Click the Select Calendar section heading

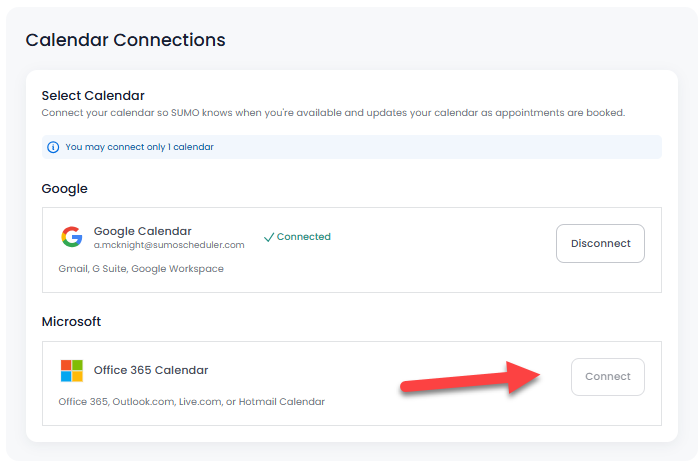(x=93, y=95)
